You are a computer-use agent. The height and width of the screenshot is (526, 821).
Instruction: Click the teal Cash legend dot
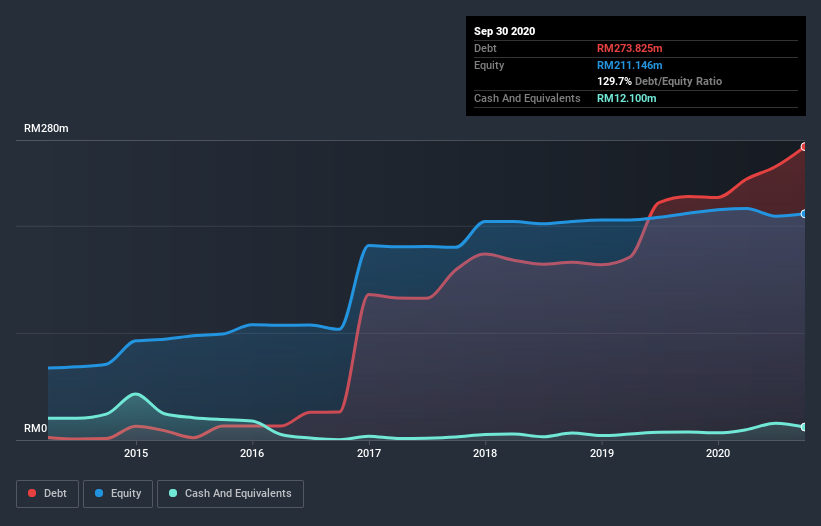click(173, 493)
